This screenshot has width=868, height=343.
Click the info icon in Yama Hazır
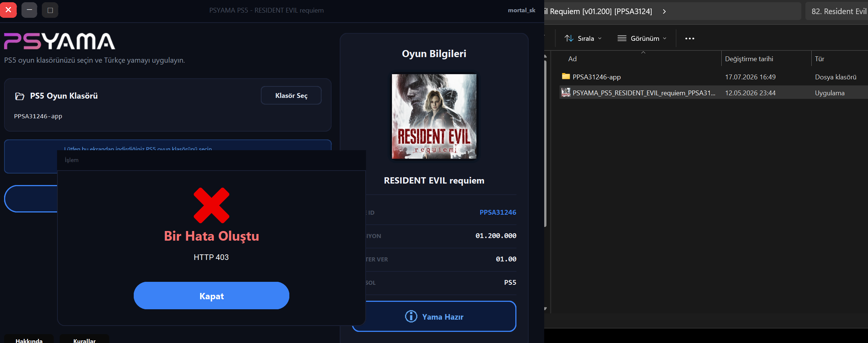pyautogui.click(x=411, y=316)
